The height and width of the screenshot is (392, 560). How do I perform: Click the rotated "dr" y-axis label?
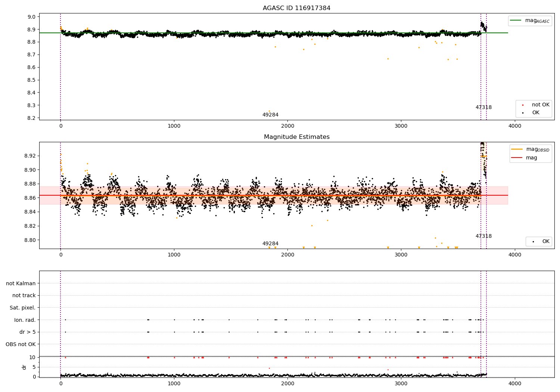click(24, 367)
